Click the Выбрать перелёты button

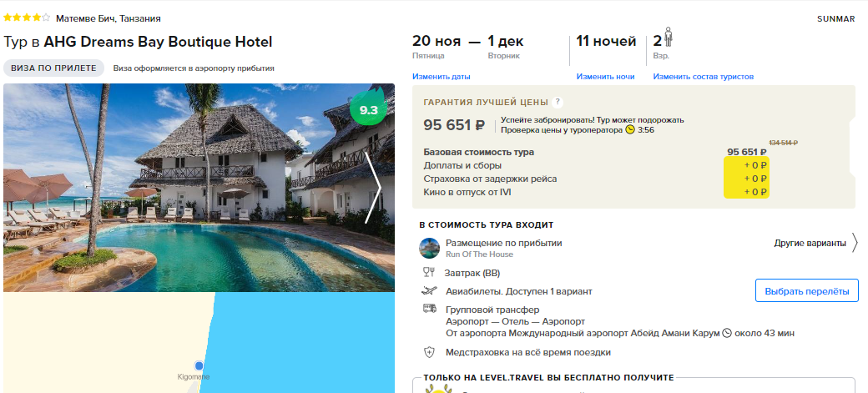click(806, 290)
